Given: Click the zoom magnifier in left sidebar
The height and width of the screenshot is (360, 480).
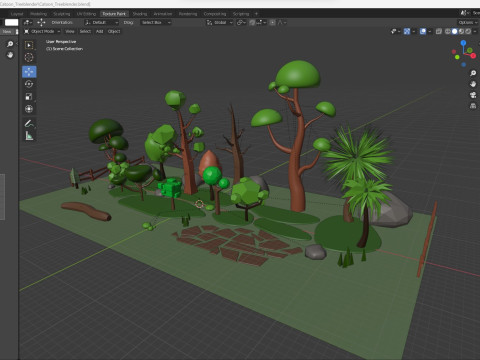Looking at the screenshot, I should 10,44.
